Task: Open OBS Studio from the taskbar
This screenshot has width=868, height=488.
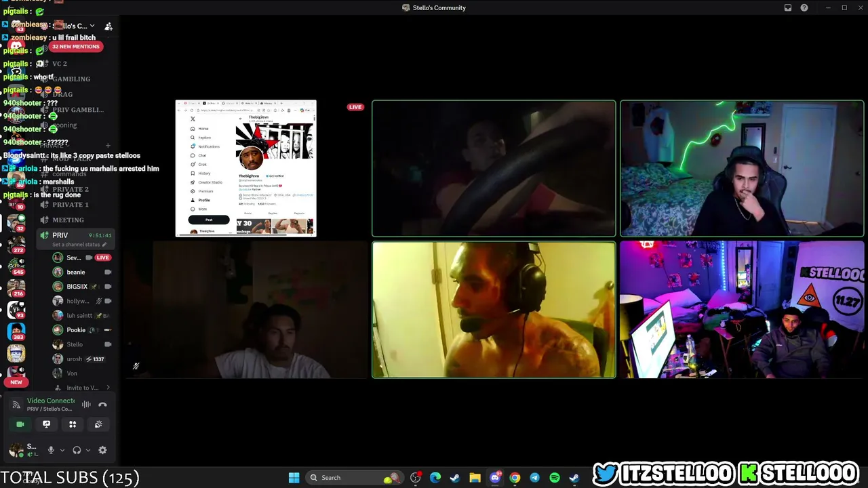Action: [416, 478]
